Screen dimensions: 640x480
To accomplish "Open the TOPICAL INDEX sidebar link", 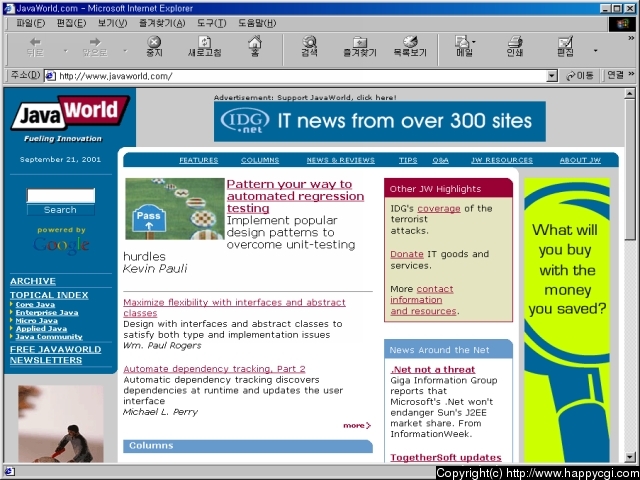I will pos(49,295).
